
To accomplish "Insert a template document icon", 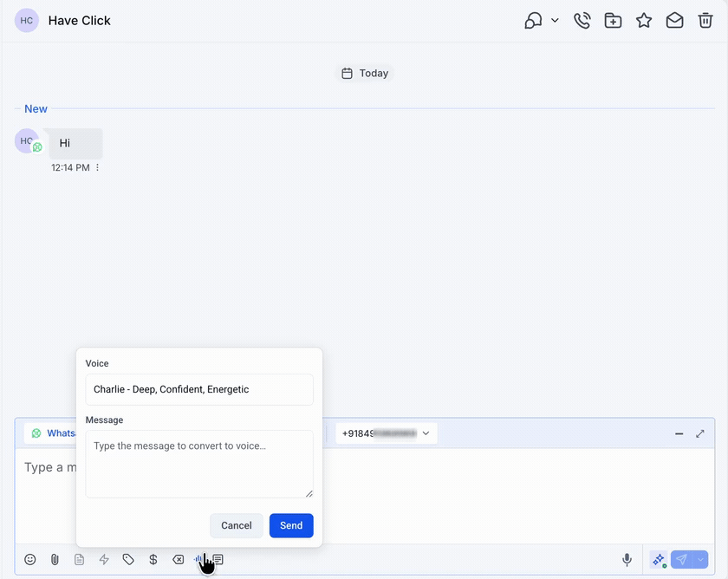I will click(80, 560).
